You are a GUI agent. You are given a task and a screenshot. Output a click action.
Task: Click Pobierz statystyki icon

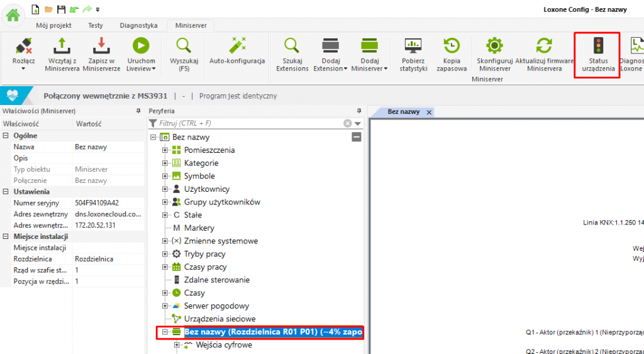point(413,47)
